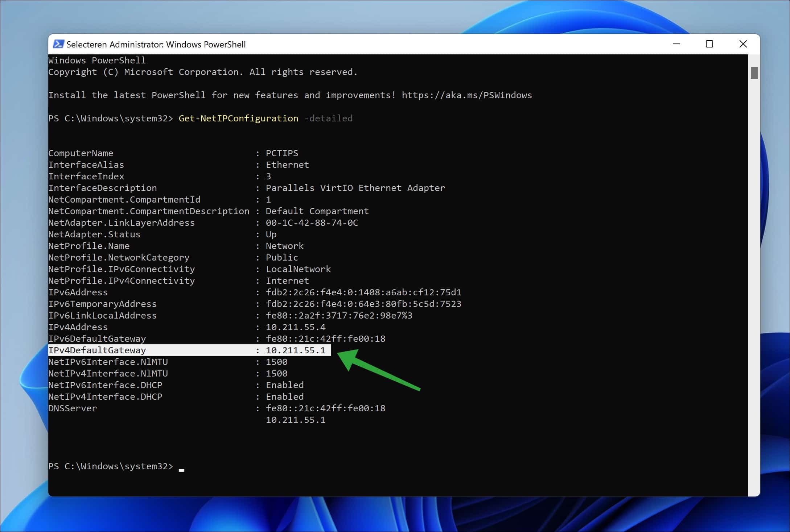Select the gateway address 10.211.55.1

click(296, 350)
